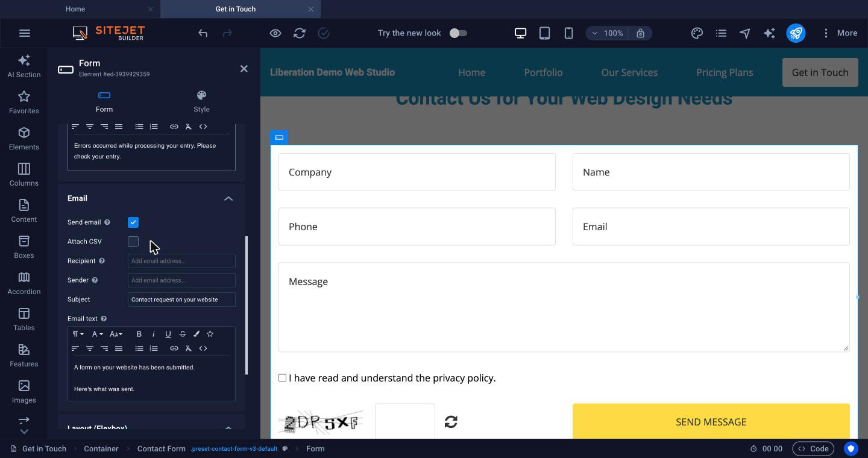Image resolution: width=868 pixels, height=458 pixels.
Task: Open the Accordion sidebar panel
Action: click(x=24, y=283)
